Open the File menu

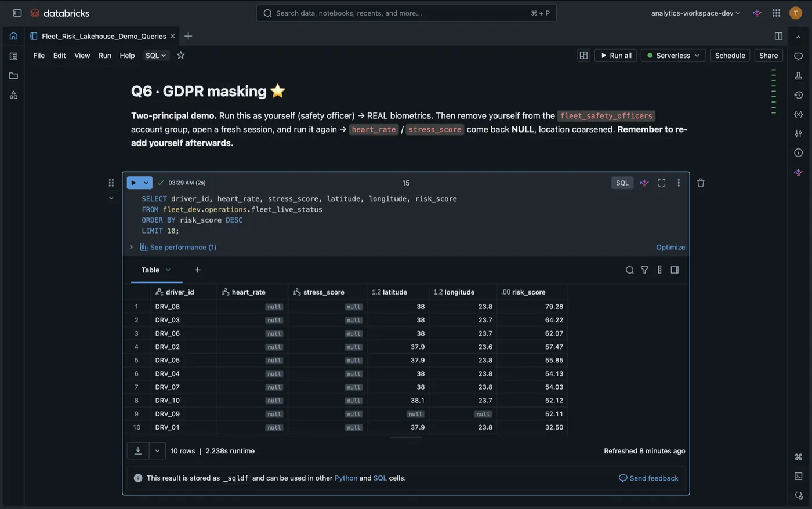coord(39,55)
